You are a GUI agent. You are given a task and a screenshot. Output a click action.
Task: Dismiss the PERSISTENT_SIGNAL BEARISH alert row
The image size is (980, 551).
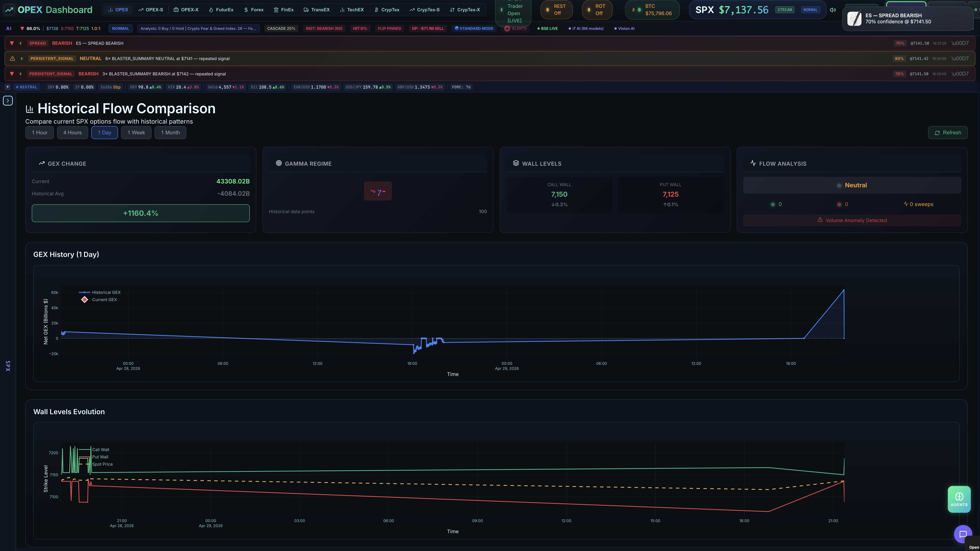click(960, 74)
